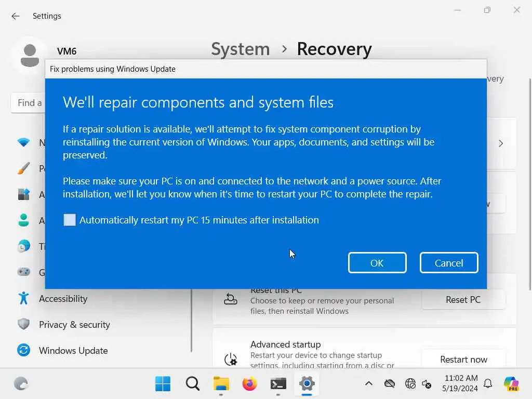The width and height of the screenshot is (532, 399).
Task: Click the Privacy & security shield icon
Action: point(23,324)
